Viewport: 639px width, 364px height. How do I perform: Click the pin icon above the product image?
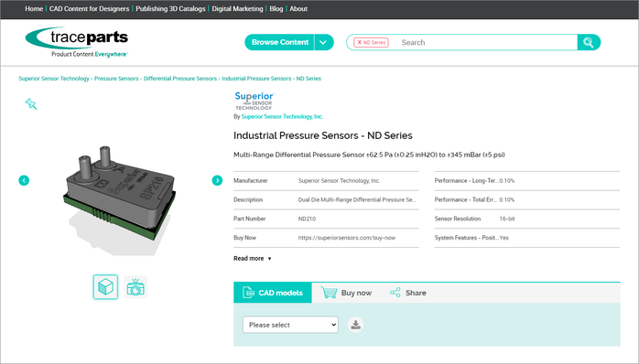(31, 104)
